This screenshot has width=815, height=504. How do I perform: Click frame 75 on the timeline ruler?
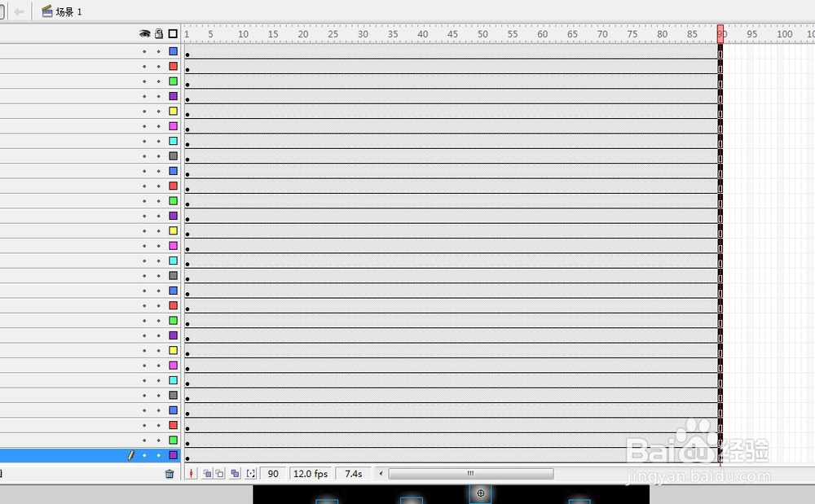pyautogui.click(x=632, y=34)
